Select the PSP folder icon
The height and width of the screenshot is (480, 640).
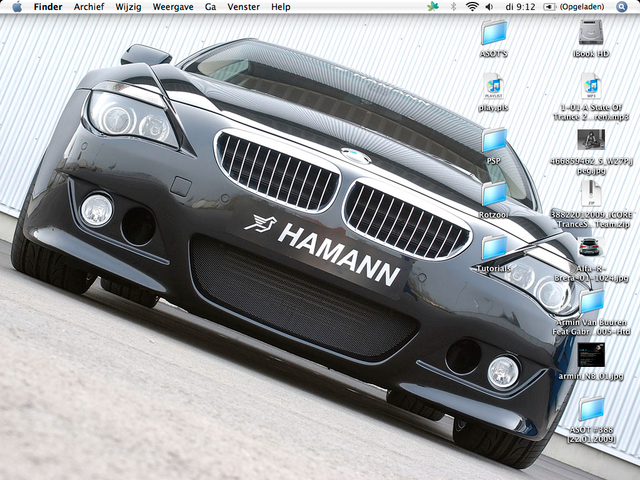[x=494, y=140]
